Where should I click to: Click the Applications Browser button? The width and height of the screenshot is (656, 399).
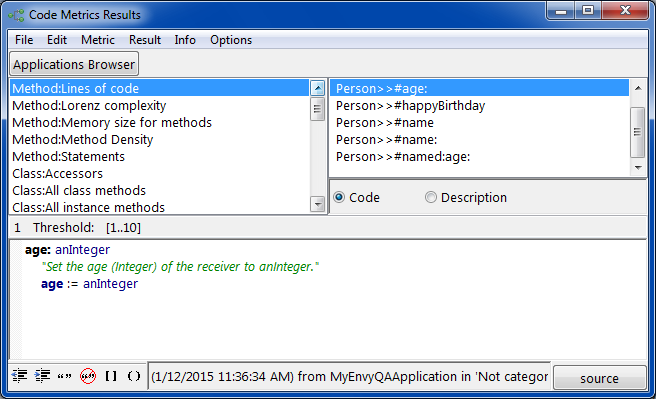[x=74, y=64]
